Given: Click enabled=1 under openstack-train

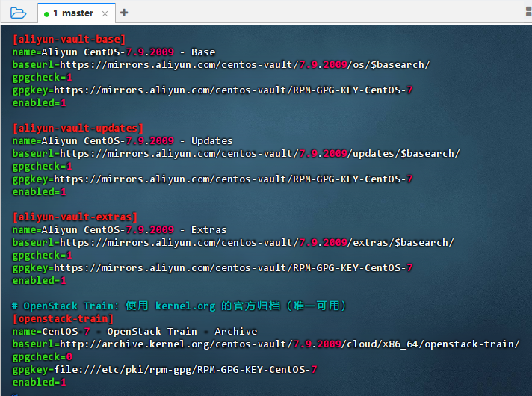Looking at the screenshot, I should coord(39,382).
